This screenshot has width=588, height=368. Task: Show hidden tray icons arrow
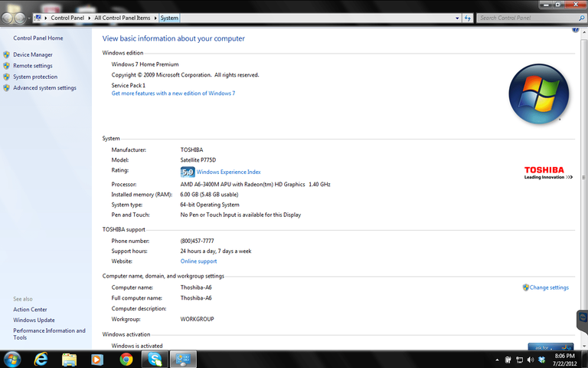(x=497, y=360)
